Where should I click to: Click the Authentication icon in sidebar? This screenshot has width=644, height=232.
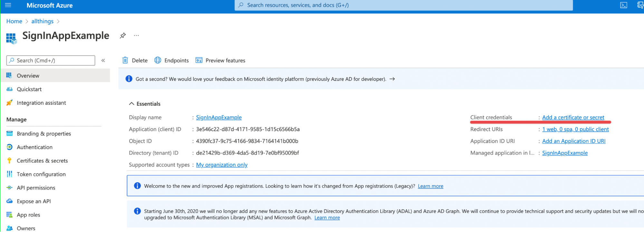pyautogui.click(x=10, y=147)
